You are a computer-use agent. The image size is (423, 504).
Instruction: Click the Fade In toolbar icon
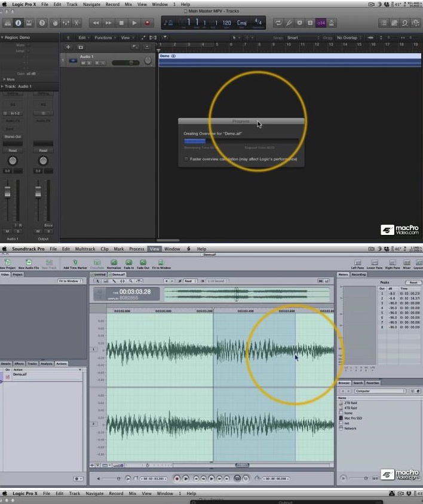[129, 264]
